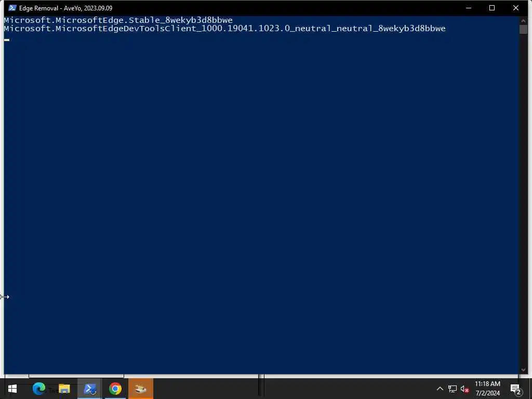Select the orange highlighted taskbar app
The width and height of the screenshot is (532, 399).
141,389
